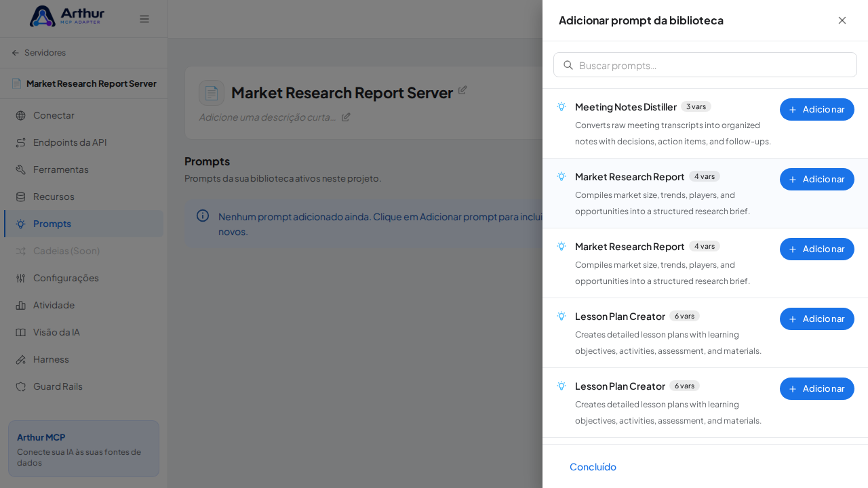This screenshot has width=868, height=488.
Task: Open Conectar via its globe icon
Action: (x=20, y=115)
